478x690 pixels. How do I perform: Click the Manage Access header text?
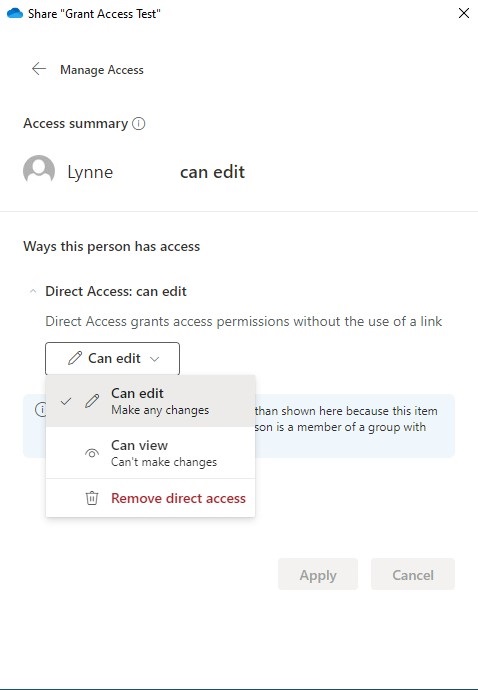(102, 70)
